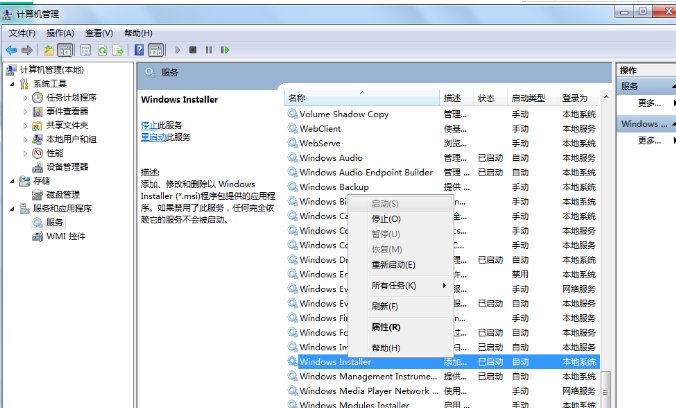676x408 pixels.
Task: Expand the 性能 node arrow
Action: click(25, 153)
